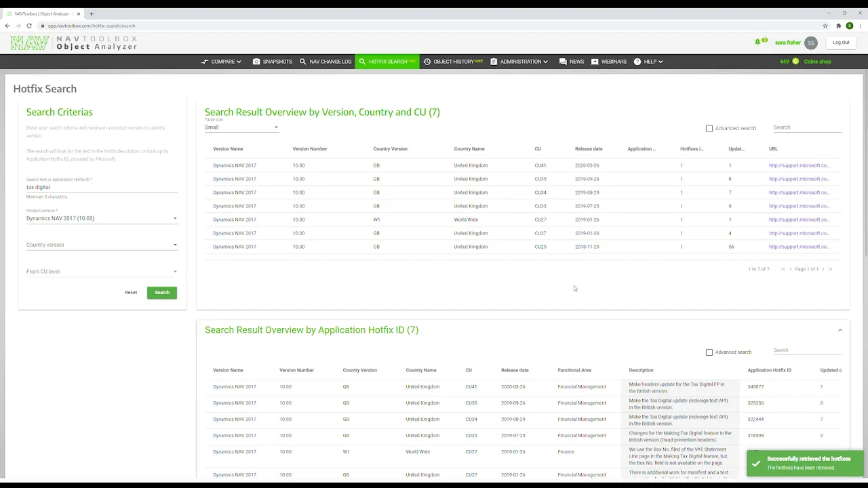Click the Search field in Hotfix ID overview
The width and height of the screenshot is (868, 488).
(x=807, y=350)
